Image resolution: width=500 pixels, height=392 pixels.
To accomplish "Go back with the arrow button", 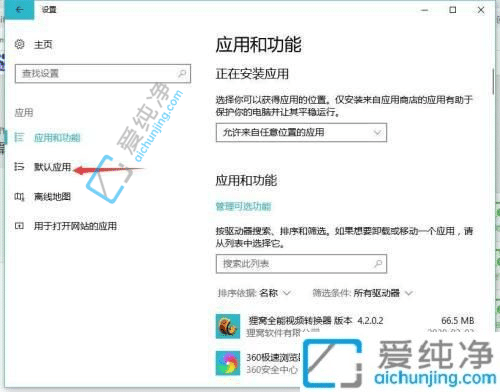I will click(19, 10).
